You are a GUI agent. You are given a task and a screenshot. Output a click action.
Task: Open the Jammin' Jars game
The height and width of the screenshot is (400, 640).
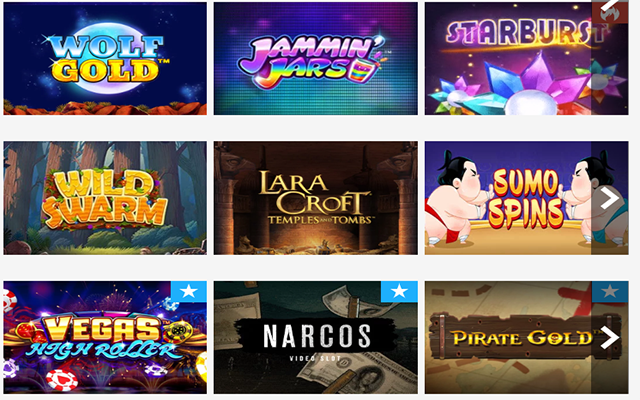click(x=316, y=58)
